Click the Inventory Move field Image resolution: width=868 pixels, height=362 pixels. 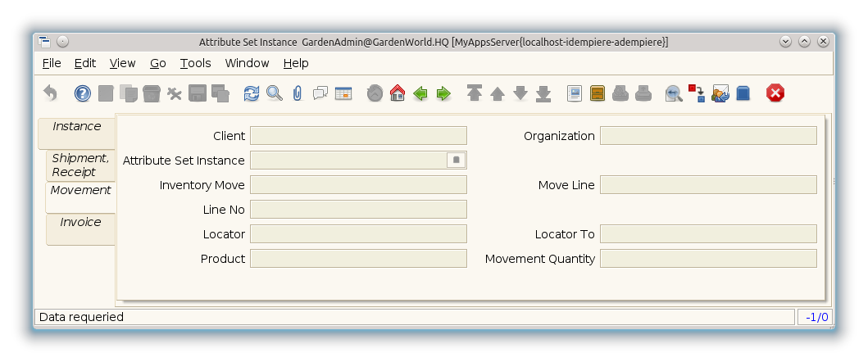coord(358,185)
